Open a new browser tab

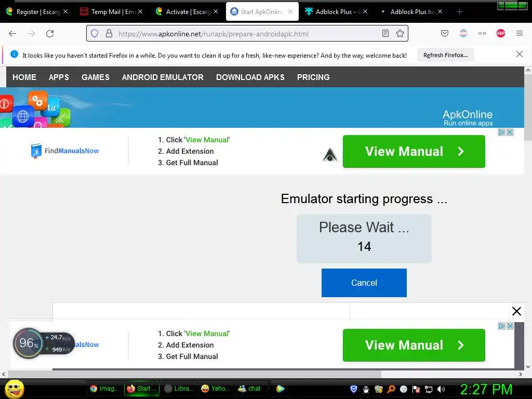tap(459, 12)
